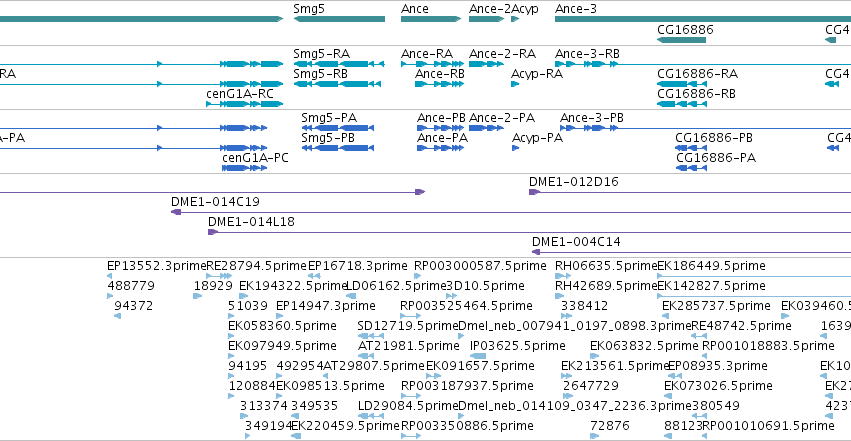Select EST EK186449.5prime
The width and height of the screenshot is (851, 441).
[x=712, y=266]
